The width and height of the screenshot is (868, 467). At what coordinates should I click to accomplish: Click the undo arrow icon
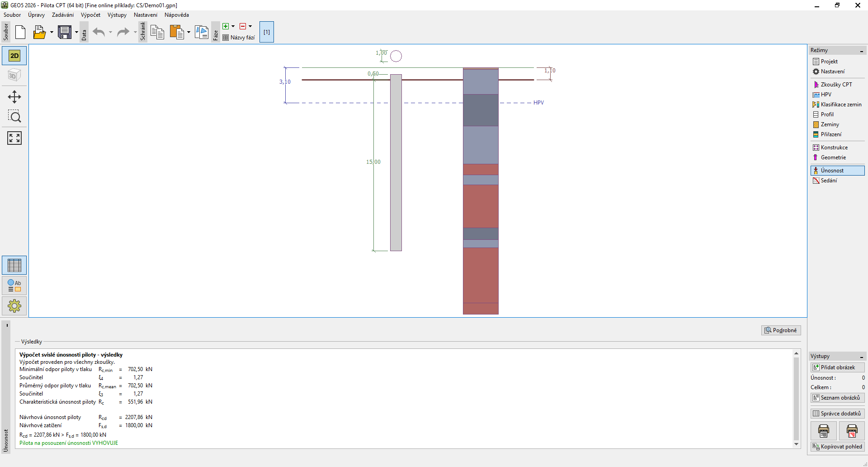point(99,32)
